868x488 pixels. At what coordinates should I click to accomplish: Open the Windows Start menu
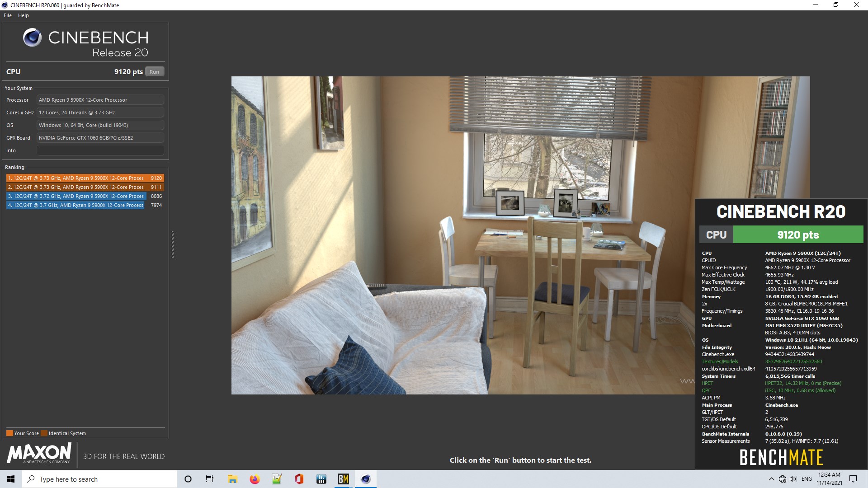(11, 479)
